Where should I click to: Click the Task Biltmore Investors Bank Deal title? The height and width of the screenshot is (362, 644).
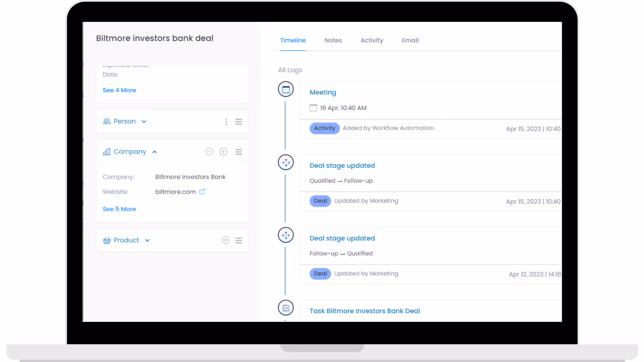pyautogui.click(x=365, y=311)
